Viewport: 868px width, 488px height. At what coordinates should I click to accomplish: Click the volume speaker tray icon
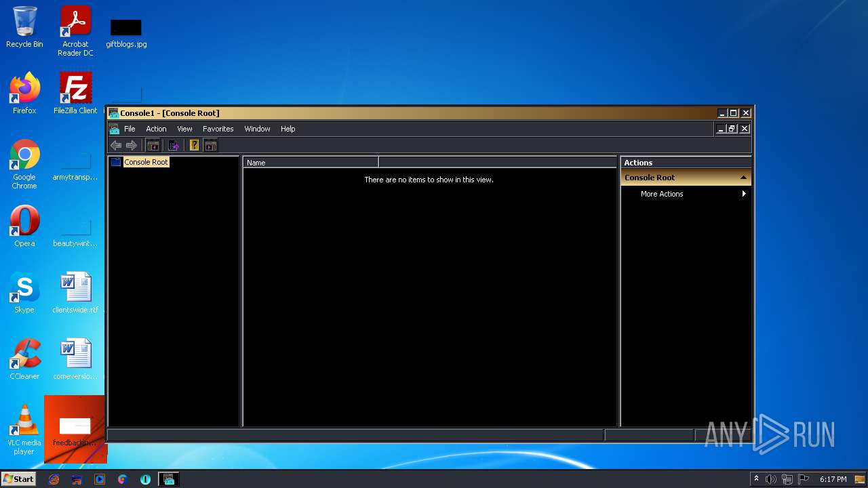771,479
